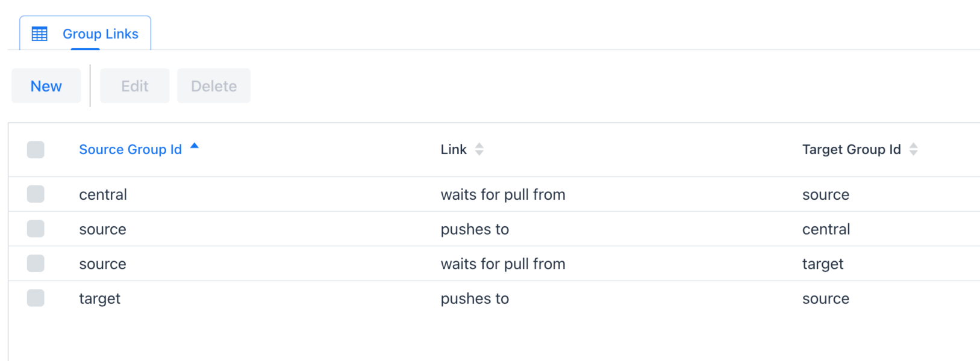Click the table grid icon on Group Links tab
980x361 pixels.
[39, 34]
